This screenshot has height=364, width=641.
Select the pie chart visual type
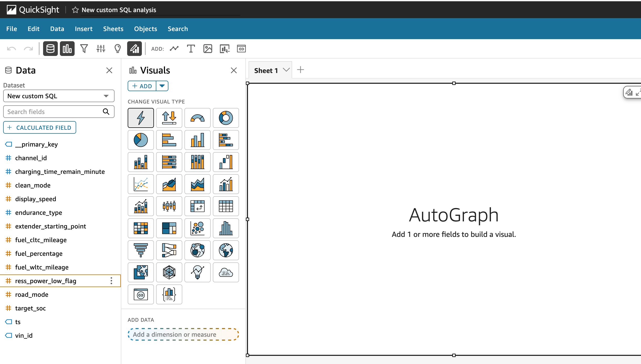tap(141, 140)
